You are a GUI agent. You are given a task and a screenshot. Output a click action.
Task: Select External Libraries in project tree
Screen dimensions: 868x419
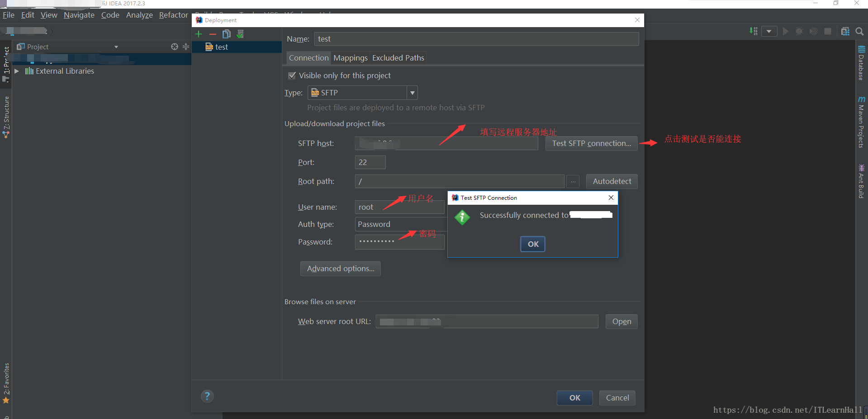coord(65,71)
